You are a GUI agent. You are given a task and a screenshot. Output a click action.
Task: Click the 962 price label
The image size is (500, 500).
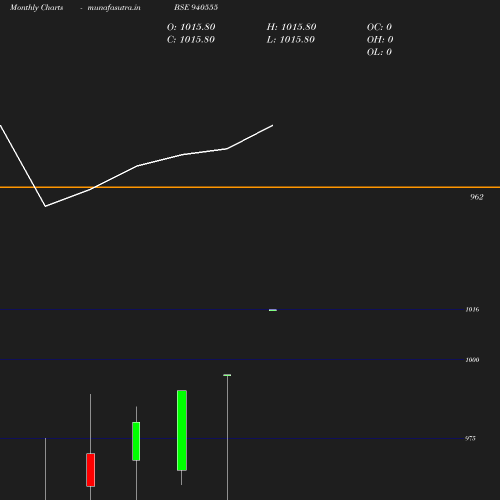(x=476, y=197)
